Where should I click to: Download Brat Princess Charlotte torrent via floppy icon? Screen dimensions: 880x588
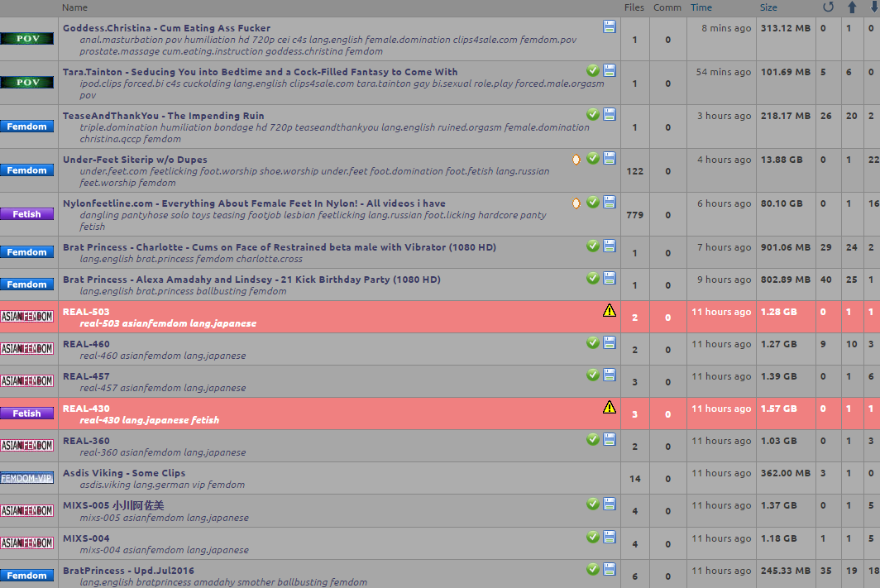[x=610, y=246]
